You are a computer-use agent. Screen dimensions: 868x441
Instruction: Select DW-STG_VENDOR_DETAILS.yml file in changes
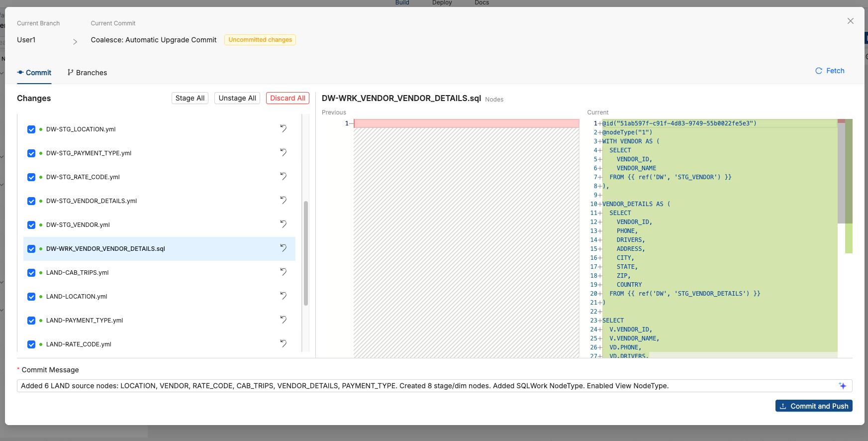92,201
